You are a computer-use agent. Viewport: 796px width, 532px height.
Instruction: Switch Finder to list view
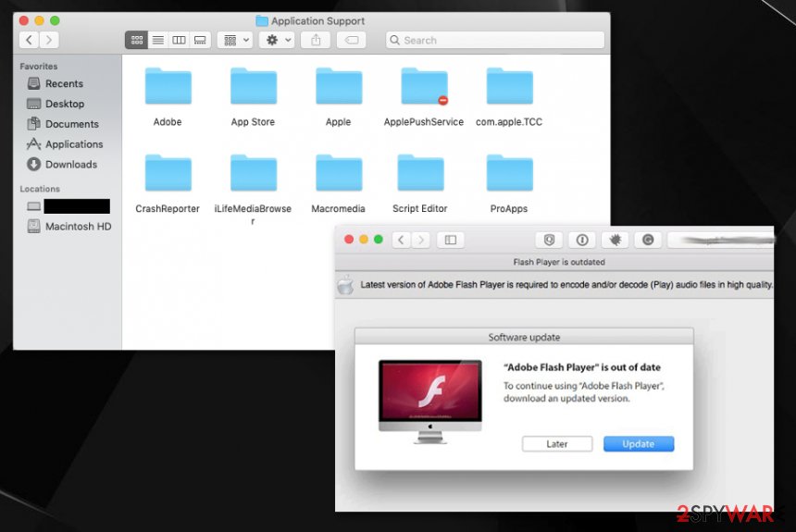point(158,40)
